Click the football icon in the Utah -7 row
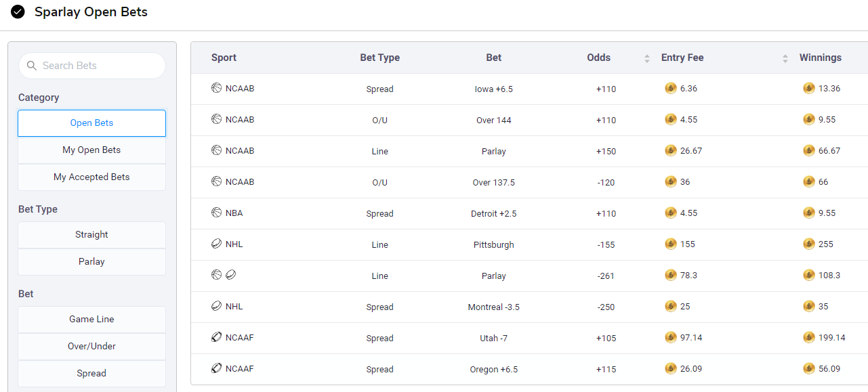868x392 pixels. pyautogui.click(x=217, y=337)
